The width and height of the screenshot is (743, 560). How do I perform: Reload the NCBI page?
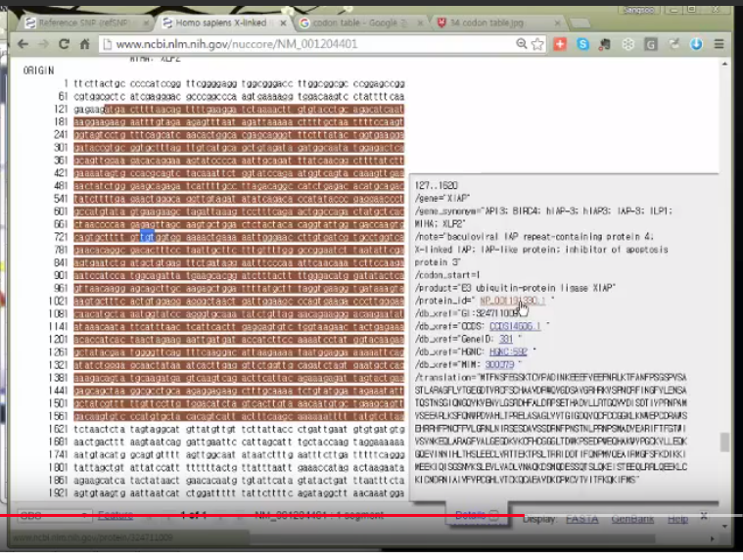64,44
